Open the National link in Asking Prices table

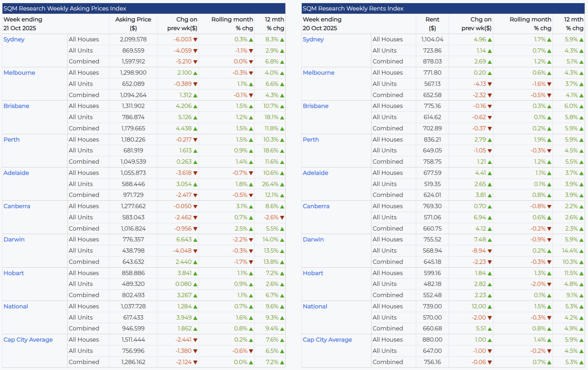point(16,306)
